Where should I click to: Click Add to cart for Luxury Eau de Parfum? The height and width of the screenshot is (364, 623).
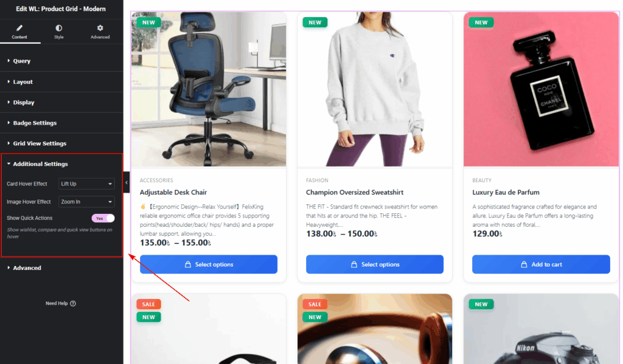tap(541, 264)
